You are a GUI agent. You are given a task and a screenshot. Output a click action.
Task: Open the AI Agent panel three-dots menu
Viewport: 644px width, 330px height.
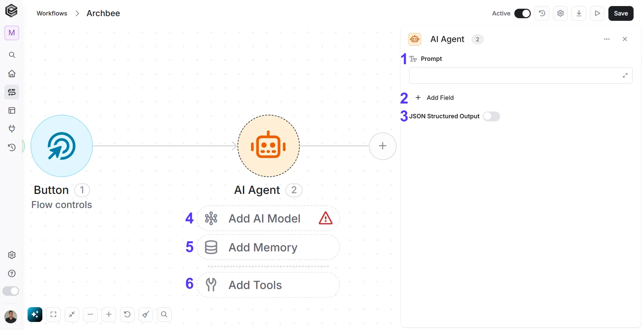tap(607, 39)
